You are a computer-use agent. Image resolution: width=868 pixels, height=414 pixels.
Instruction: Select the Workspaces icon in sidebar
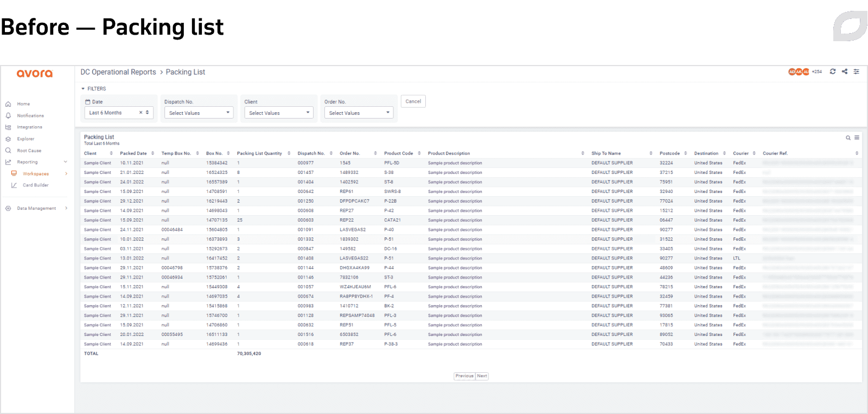pos(14,173)
